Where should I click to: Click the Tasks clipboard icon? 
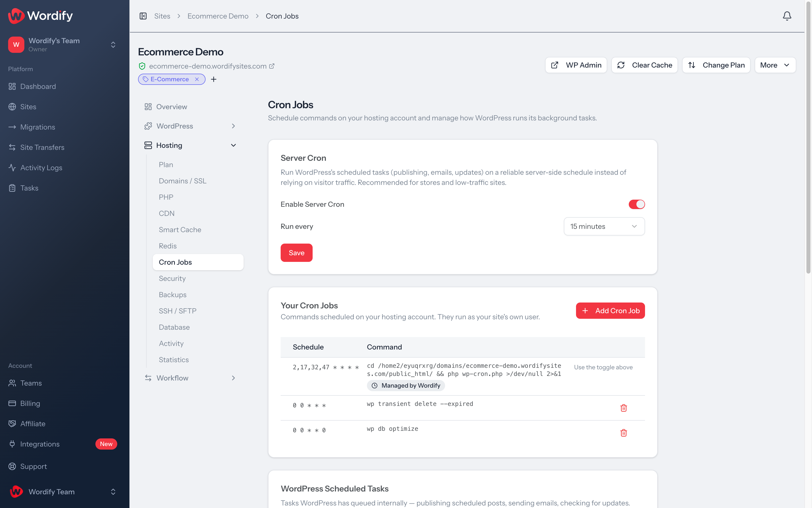click(x=12, y=188)
